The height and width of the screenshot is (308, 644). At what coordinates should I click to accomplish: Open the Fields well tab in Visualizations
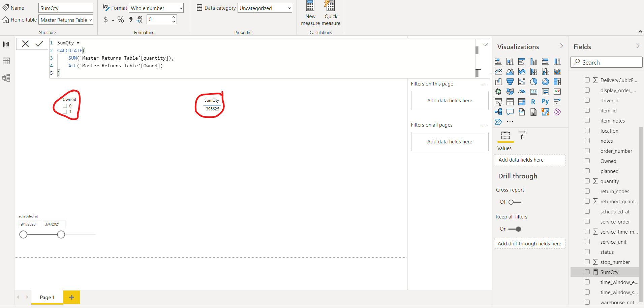tap(505, 135)
